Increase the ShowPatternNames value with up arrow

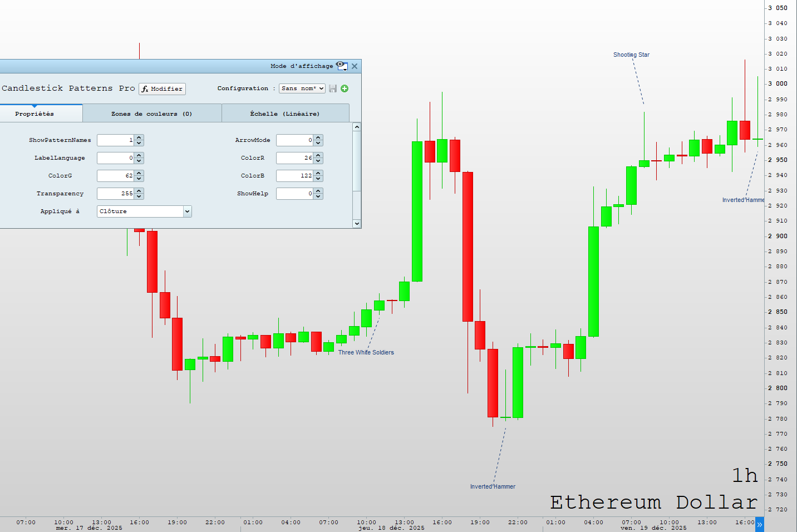click(x=139, y=137)
